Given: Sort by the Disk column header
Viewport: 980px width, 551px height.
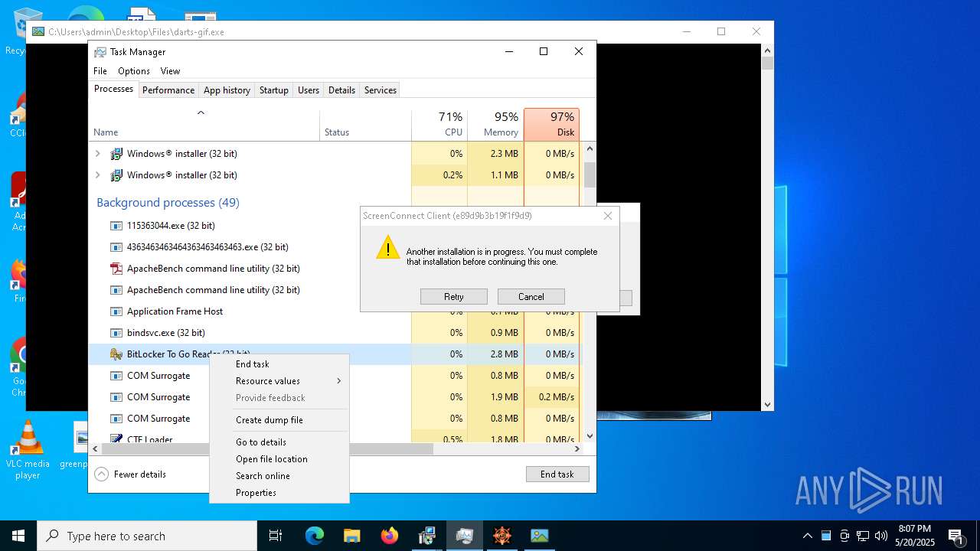Looking at the screenshot, I should tap(551, 125).
